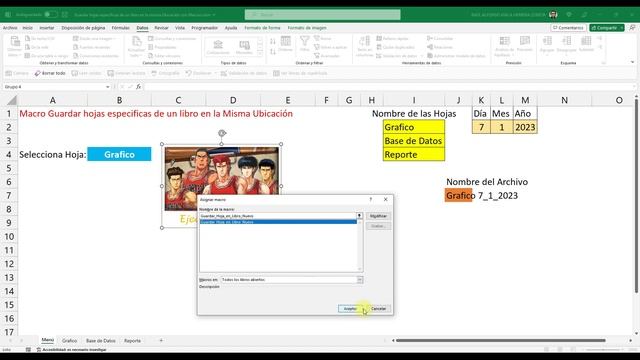The height and width of the screenshot is (360, 640).
Task: Click the user account avatar
Action: 553,15
